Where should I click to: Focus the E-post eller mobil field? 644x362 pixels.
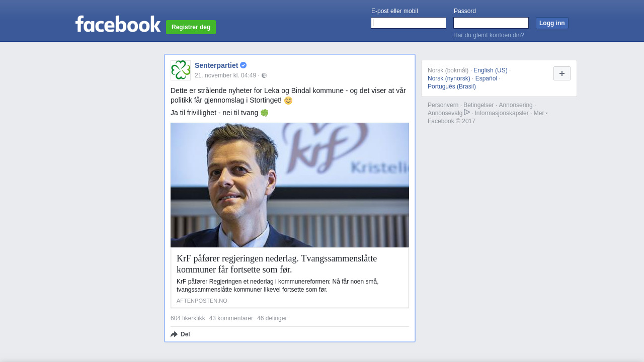[x=409, y=23]
